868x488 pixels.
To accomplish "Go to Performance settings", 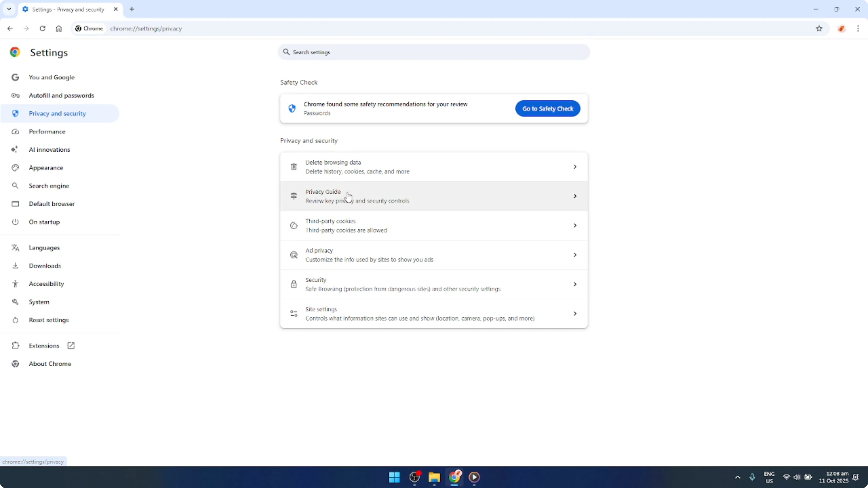I will (x=60, y=131).
